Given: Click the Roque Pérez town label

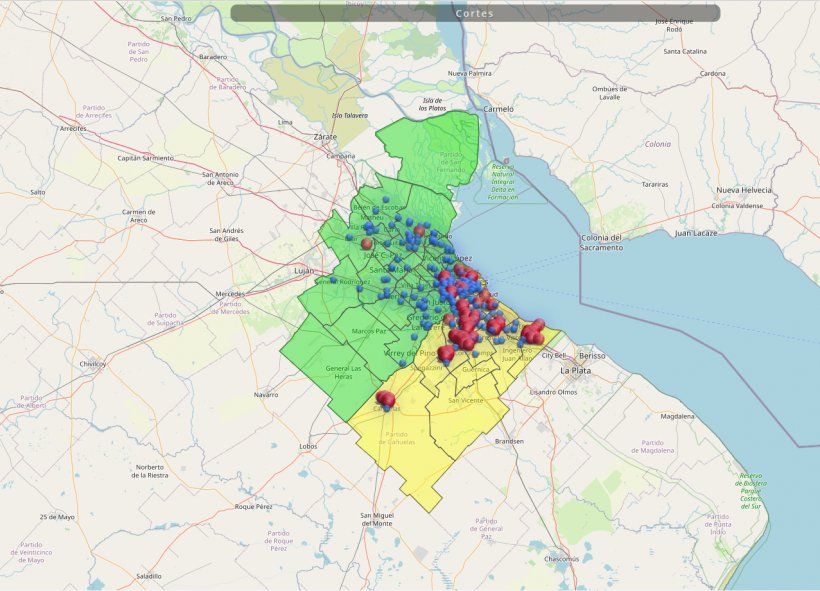Looking at the screenshot, I should coord(253,506).
